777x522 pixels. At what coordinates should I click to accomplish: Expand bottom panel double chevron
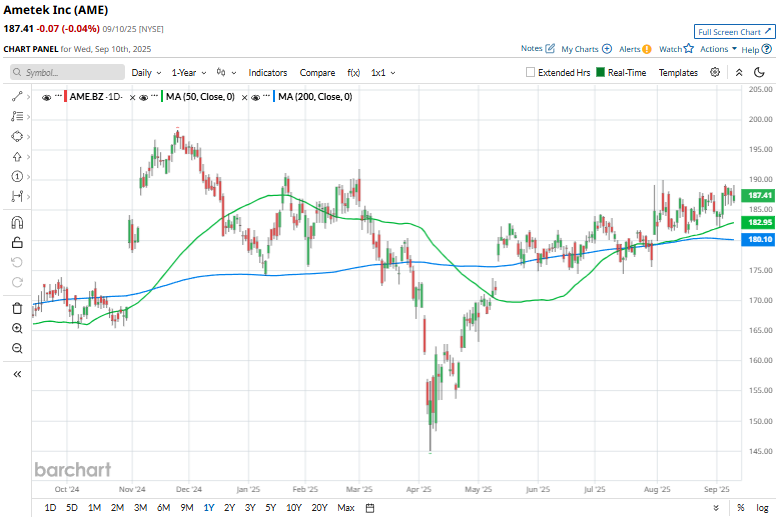point(716,508)
